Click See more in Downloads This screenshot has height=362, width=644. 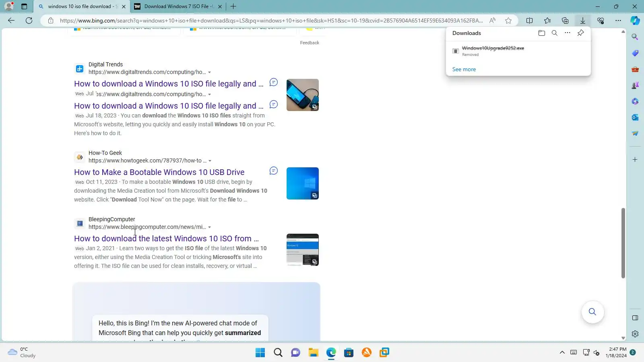point(464,69)
